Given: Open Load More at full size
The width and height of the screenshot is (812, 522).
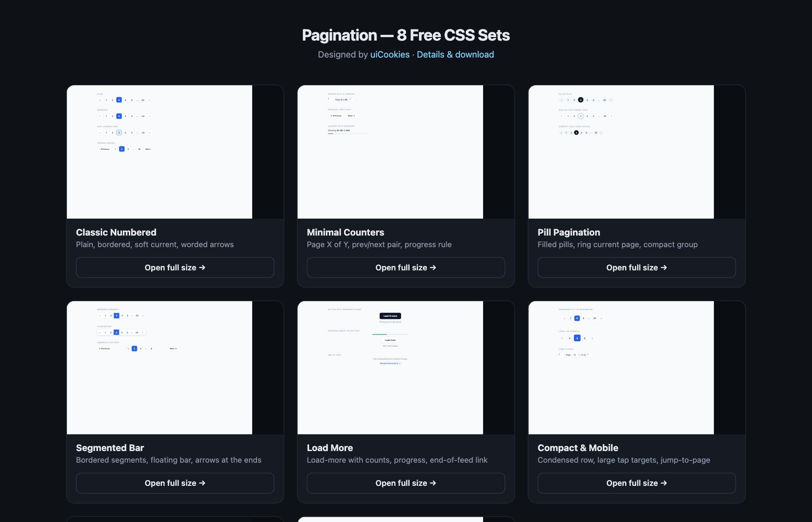Looking at the screenshot, I should tap(406, 483).
